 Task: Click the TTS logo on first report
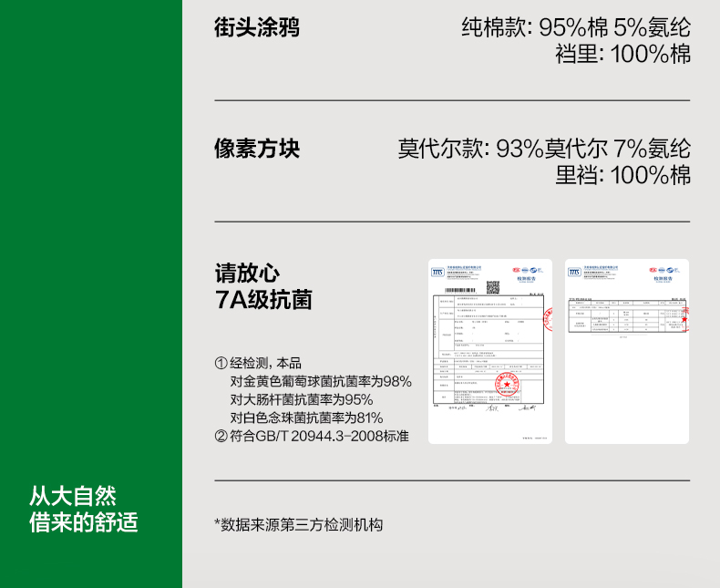pyautogui.click(x=437, y=271)
